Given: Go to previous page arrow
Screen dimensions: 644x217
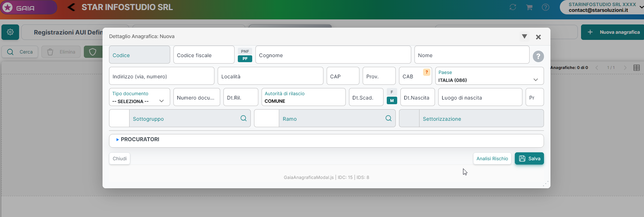Looking at the screenshot, I should tap(597, 68).
